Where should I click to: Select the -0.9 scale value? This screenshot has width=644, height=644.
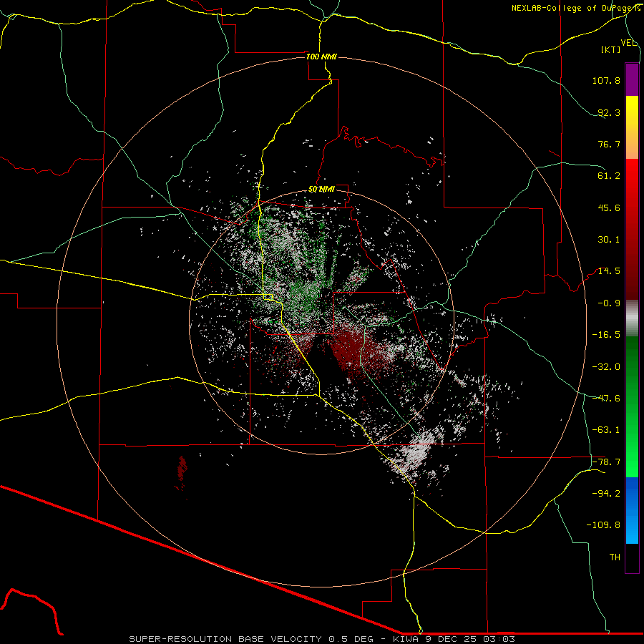coord(609,303)
